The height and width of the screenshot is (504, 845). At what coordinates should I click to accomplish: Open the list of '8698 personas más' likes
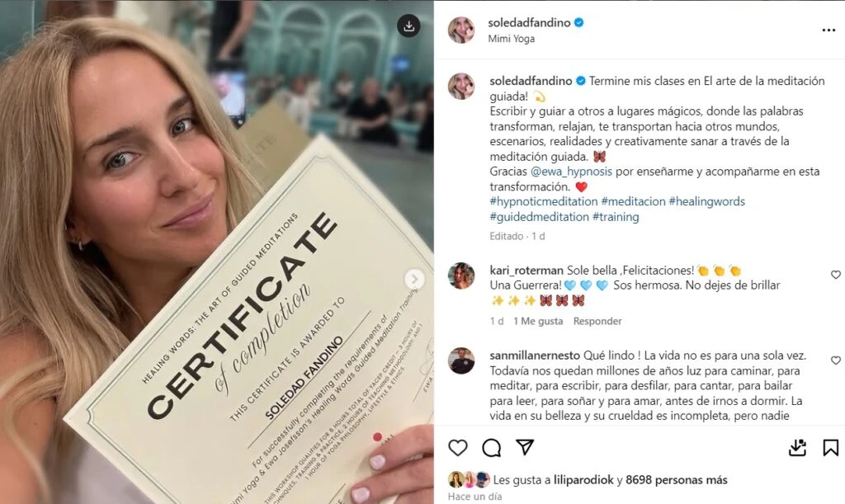[x=677, y=480]
